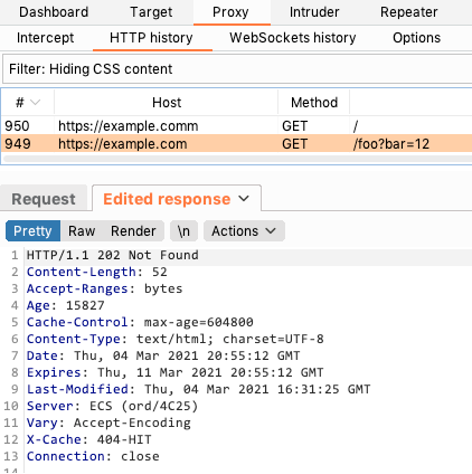Sort history by Host column
This screenshot has height=474, width=472.
[166, 102]
